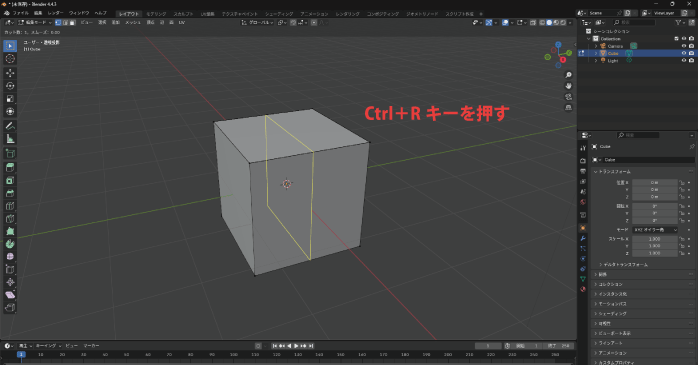This screenshot has width=698, height=365.
Task: Select the combined Transform tool
Action: pyautogui.click(x=10, y=112)
